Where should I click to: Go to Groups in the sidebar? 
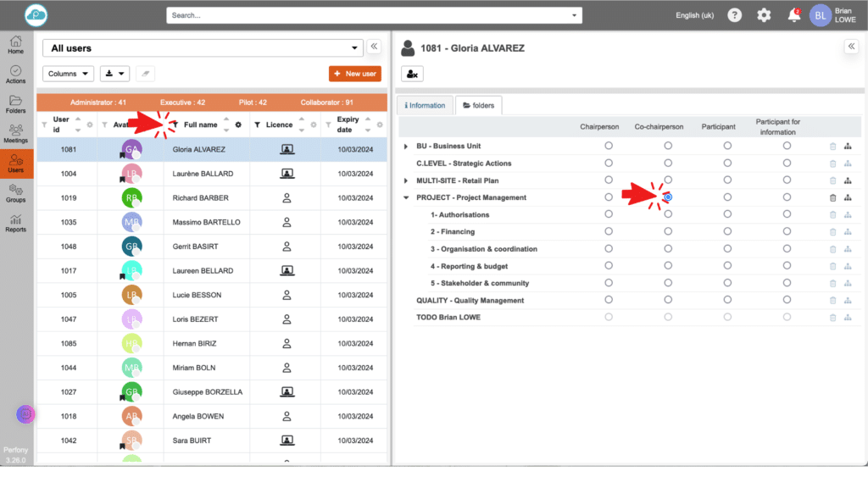[15, 192]
